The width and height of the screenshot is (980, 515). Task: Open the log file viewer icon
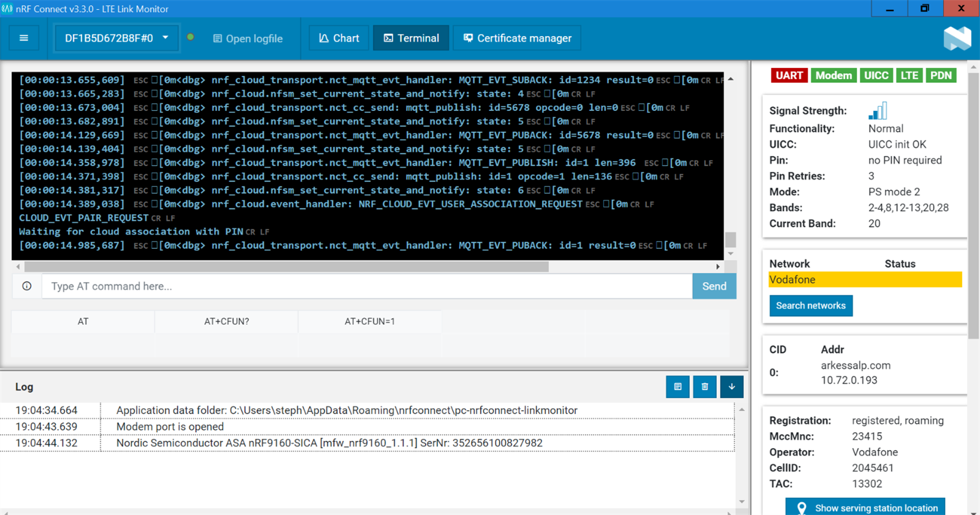pos(678,387)
